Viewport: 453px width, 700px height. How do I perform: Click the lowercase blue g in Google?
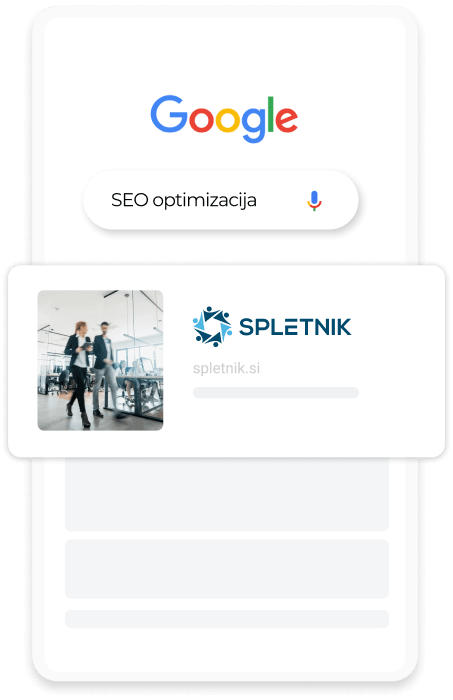(x=254, y=125)
